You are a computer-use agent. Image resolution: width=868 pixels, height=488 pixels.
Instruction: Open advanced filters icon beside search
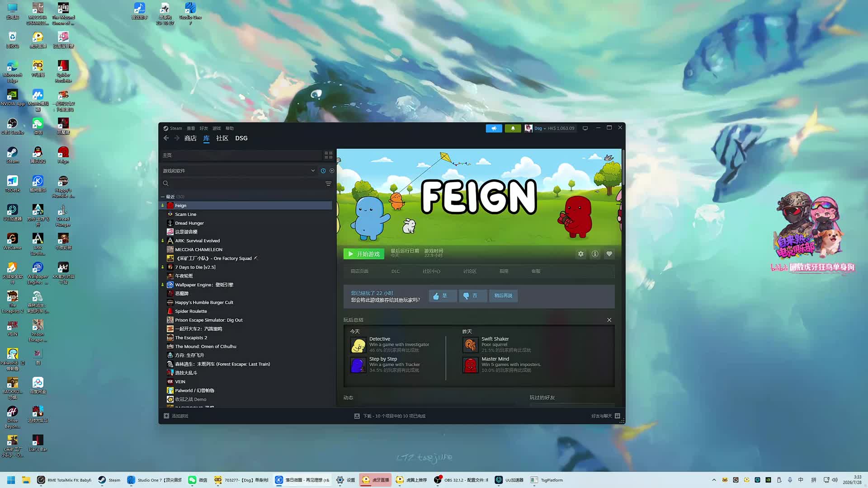[329, 183]
